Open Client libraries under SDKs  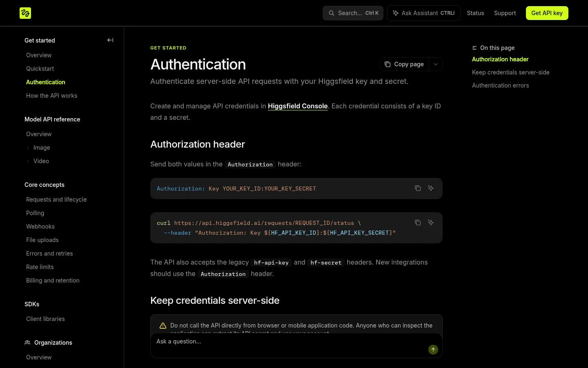click(45, 319)
